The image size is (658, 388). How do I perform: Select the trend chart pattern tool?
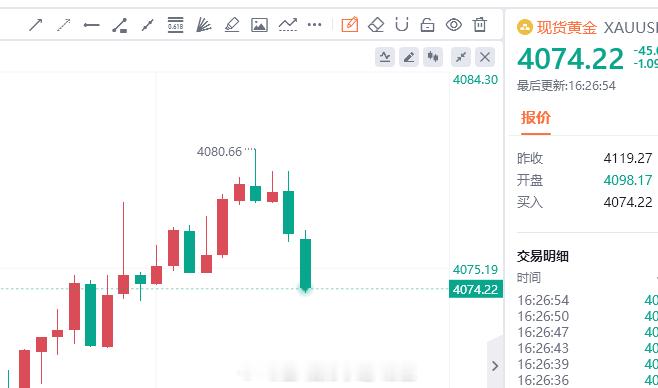[288, 25]
